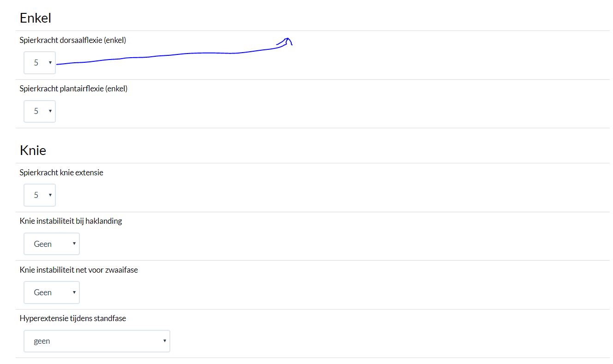Image resolution: width=613 pixels, height=364 pixels.
Task: Click the caret arrow of the knie extensie select
Action: point(50,195)
